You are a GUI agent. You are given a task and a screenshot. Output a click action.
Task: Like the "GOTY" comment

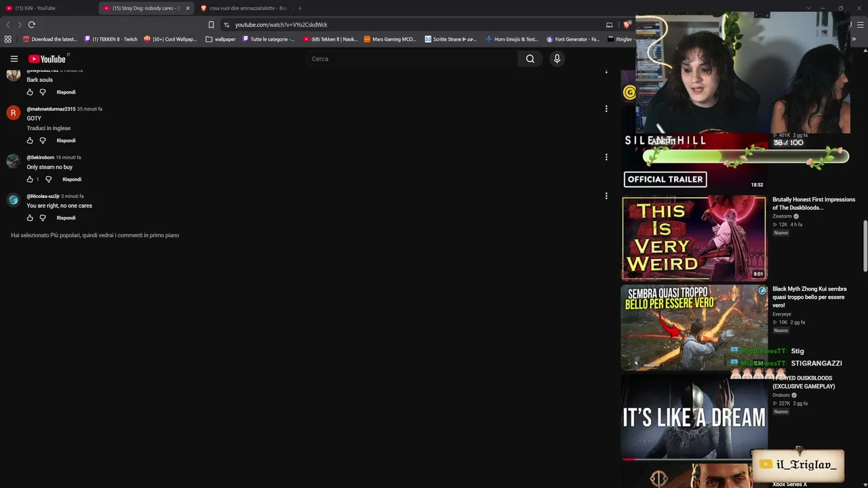pos(30,140)
